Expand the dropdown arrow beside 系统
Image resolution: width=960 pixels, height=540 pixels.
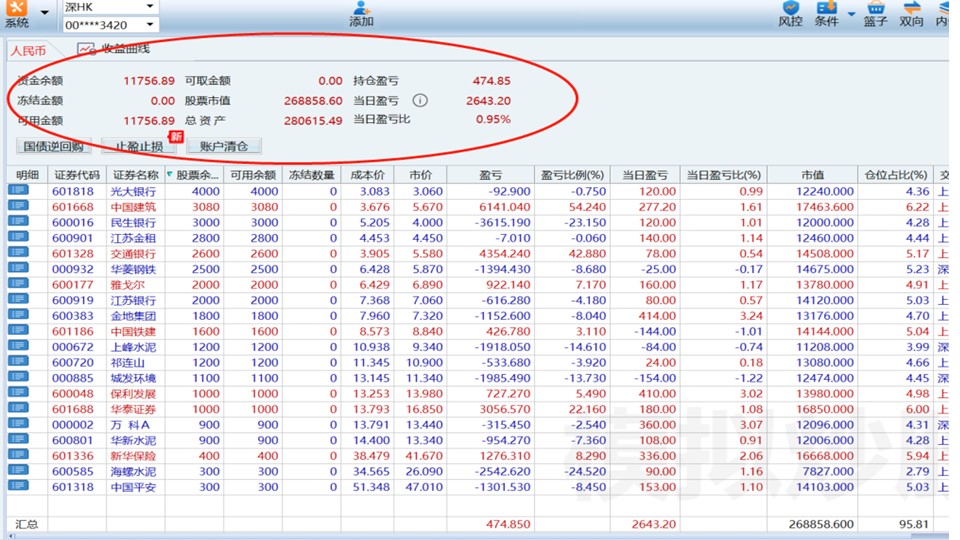45,14
